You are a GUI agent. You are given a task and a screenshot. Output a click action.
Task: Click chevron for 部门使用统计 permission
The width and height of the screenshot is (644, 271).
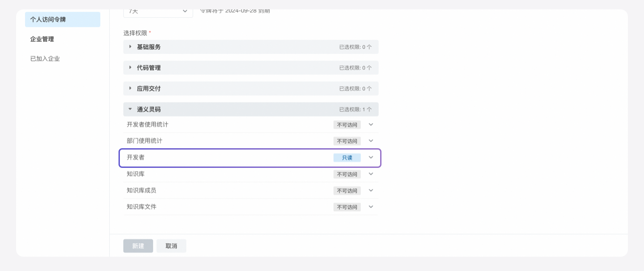click(371, 141)
